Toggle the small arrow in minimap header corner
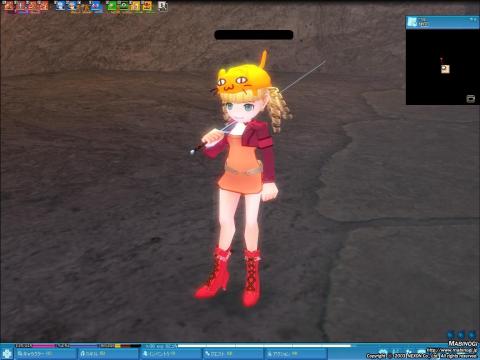480x360 pixels. [473, 20]
